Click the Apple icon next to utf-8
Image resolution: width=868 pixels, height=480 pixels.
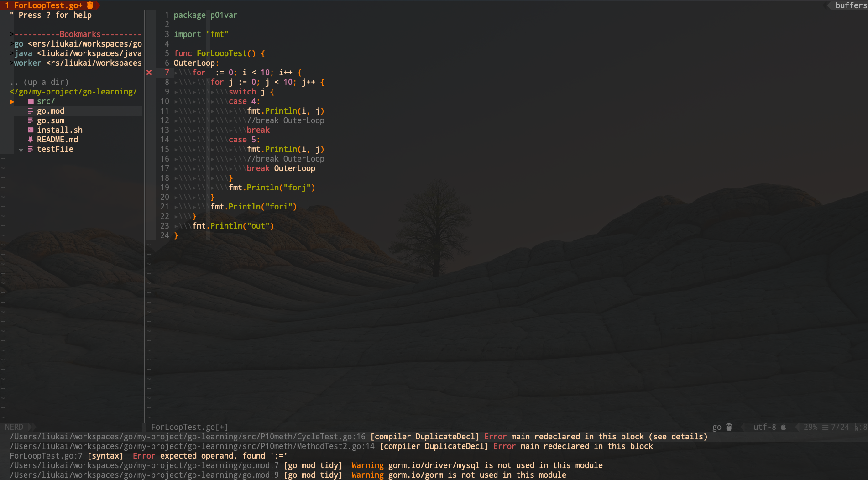783,427
